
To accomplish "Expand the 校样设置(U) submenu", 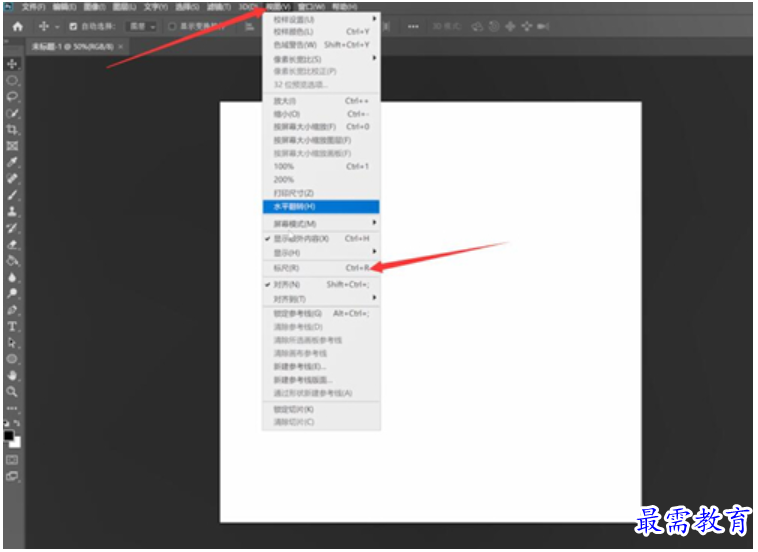I will click(x=321, y=19).
